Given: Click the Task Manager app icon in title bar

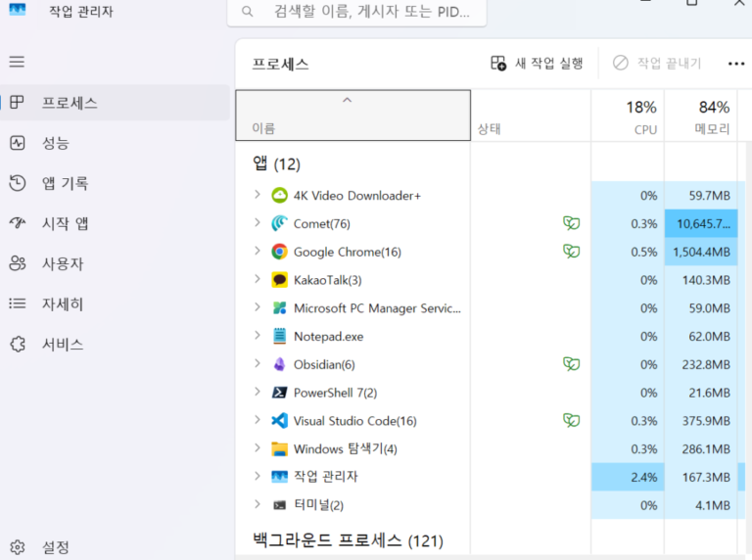Looking at the screenshot, I should 18,9.
